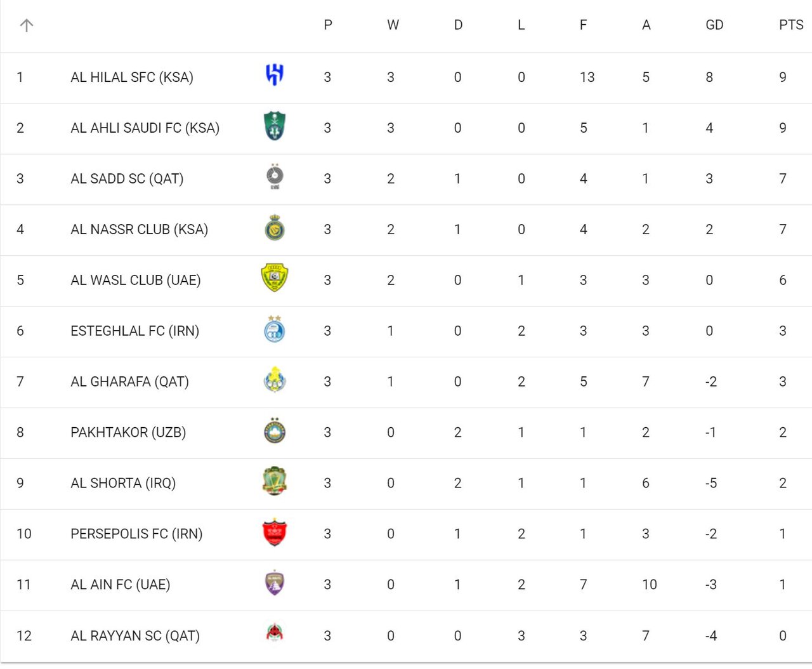Screen dimensions: 812x669
Task: Click the Al Ain FC purple crest
Action: [274, 583]
